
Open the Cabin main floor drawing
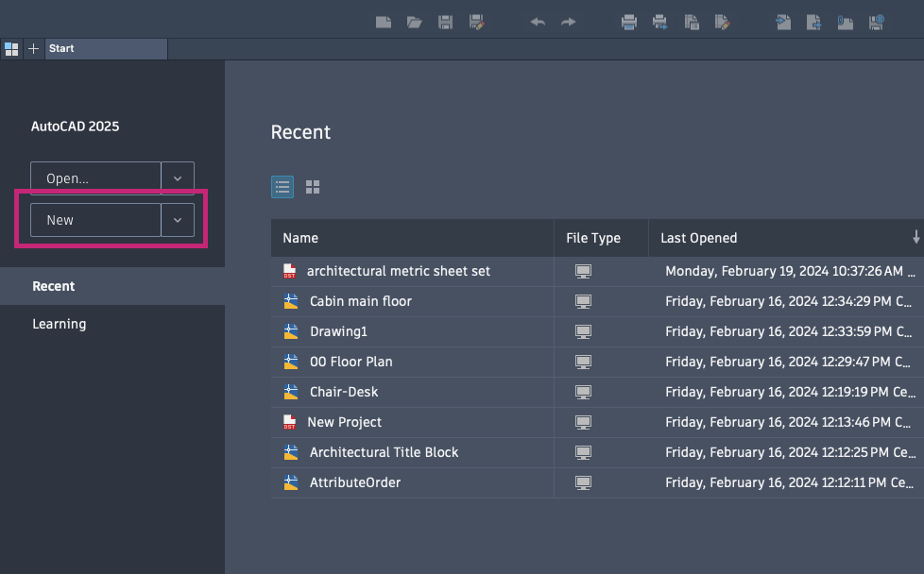tap(361, 301)
